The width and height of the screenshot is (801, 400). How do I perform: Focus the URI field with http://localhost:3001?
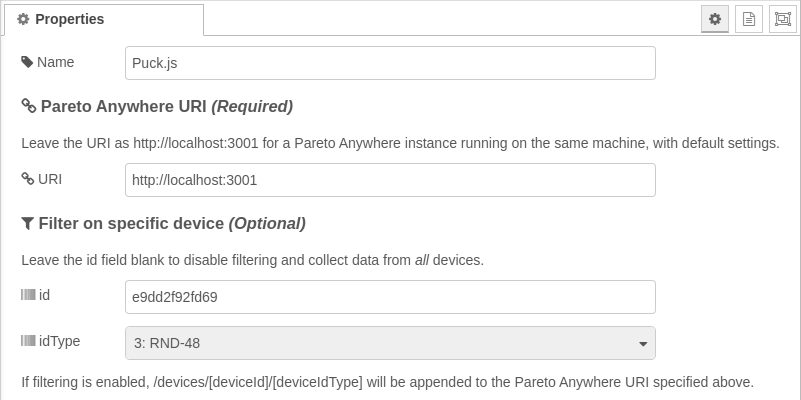[x=390, y=180]
